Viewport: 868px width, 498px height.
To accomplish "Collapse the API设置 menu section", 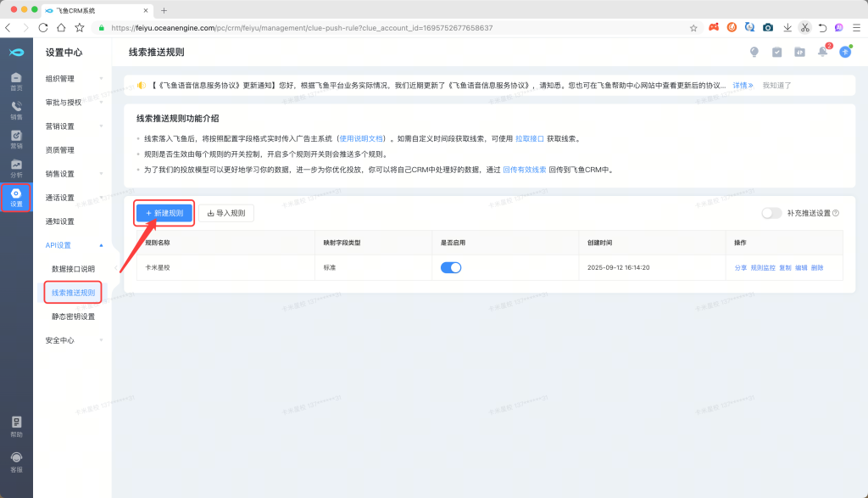I will tap(72, 245).
